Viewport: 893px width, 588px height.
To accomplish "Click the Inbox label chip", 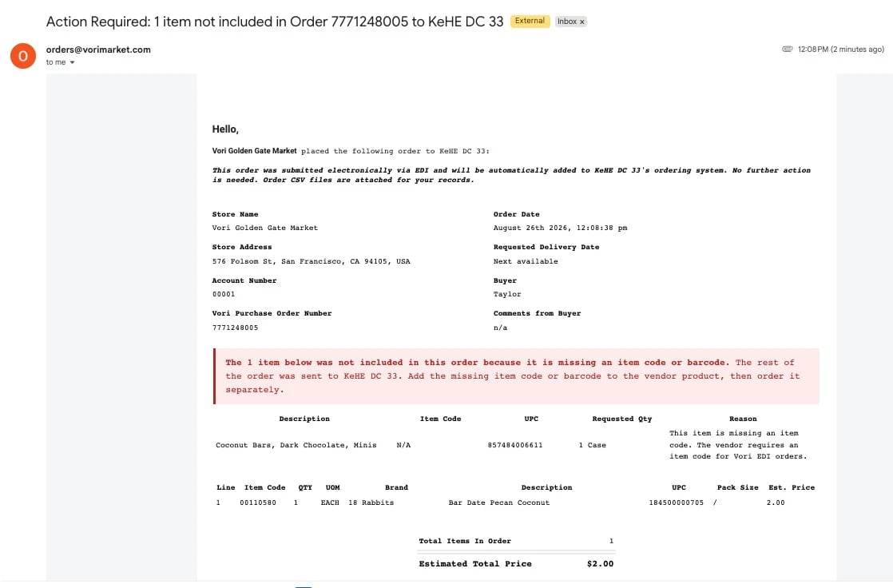I will [570, 21].
